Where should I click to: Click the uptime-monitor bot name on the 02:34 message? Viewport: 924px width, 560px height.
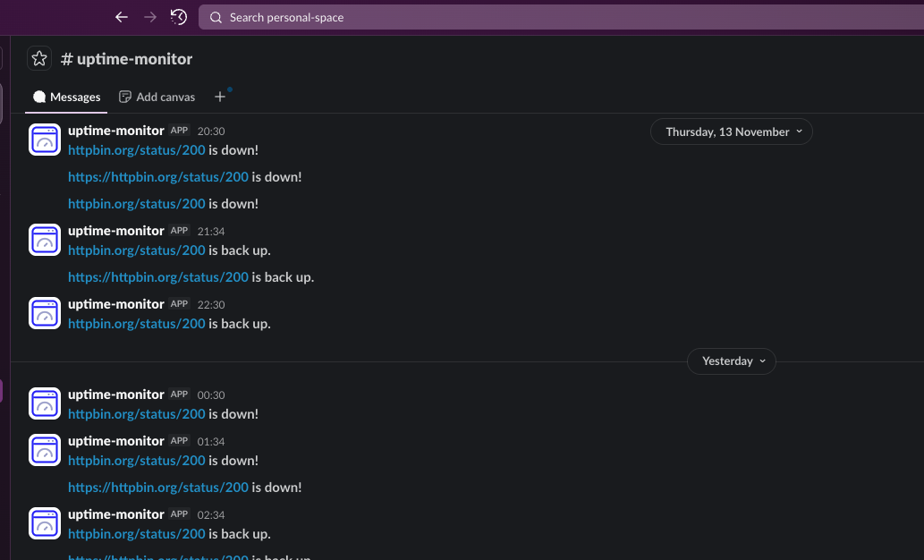[115, 514]
